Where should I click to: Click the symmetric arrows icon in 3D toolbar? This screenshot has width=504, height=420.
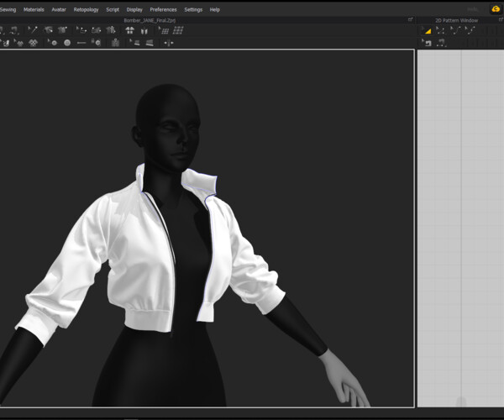click(168, 43)
